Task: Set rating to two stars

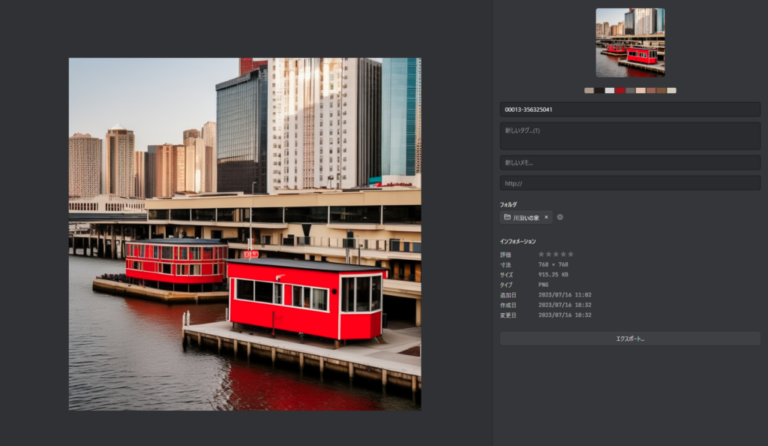Action: click(x=550, y=254)
